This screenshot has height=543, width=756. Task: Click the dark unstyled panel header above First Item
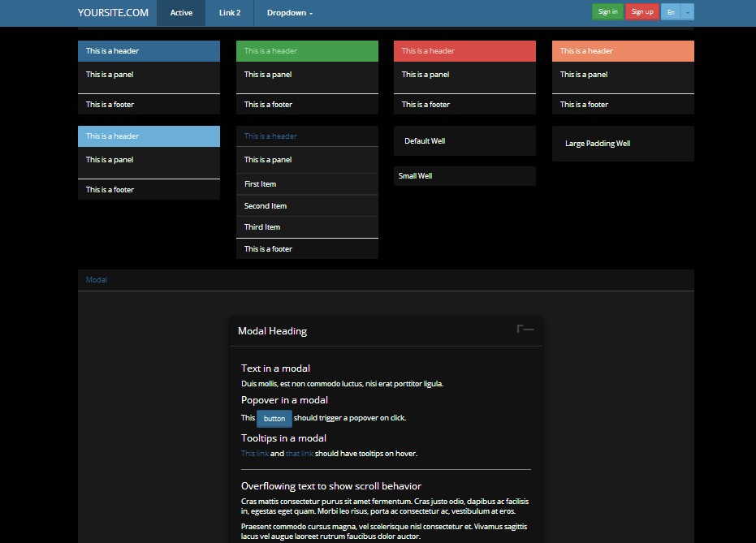click(307, 136)
